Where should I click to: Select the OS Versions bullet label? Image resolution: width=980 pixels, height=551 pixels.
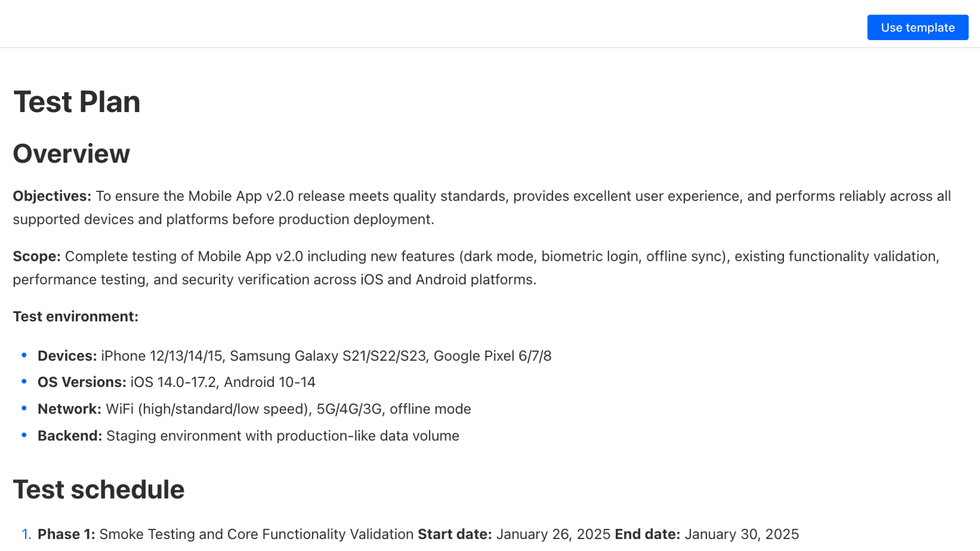[82, 382]
